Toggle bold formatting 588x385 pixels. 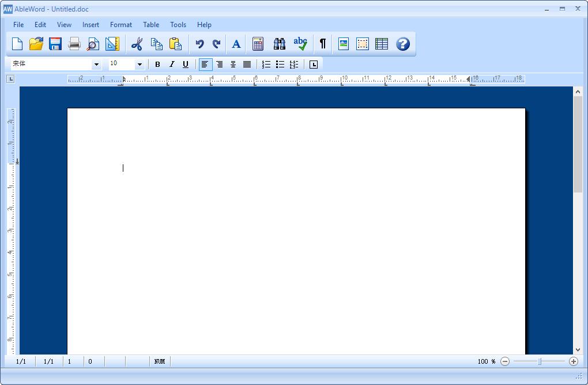coord(157,65)
